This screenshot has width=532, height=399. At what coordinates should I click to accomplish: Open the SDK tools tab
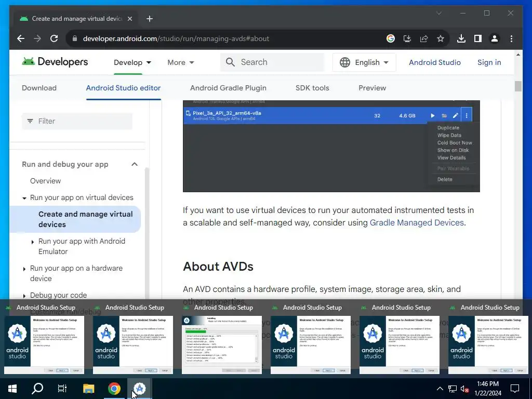[x=312, y=88]
